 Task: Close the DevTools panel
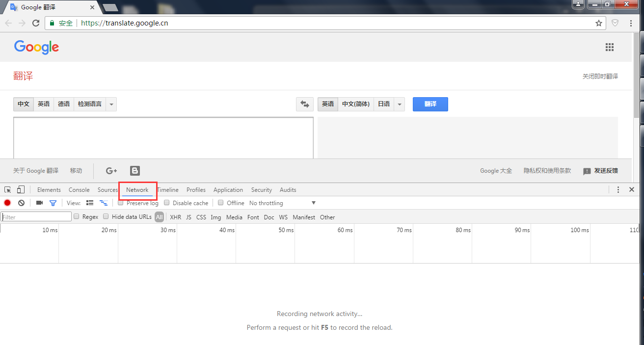(632, 189)
